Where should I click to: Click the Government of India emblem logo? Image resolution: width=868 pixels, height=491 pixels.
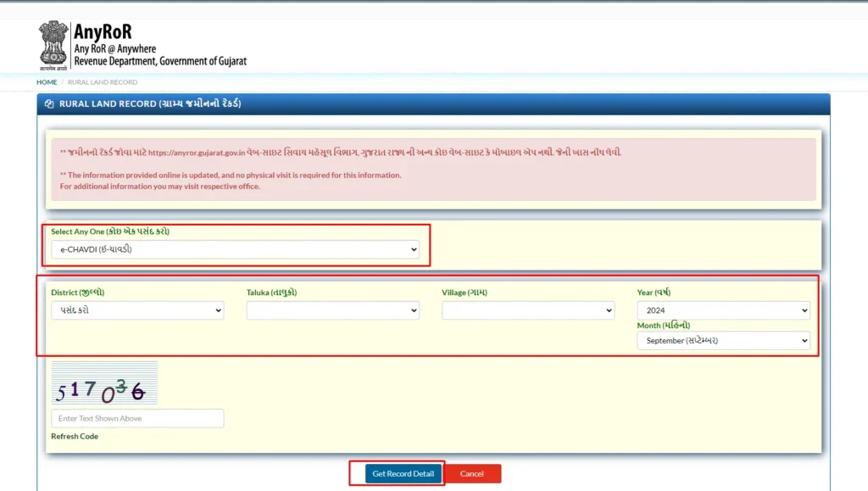coord(53,46)
